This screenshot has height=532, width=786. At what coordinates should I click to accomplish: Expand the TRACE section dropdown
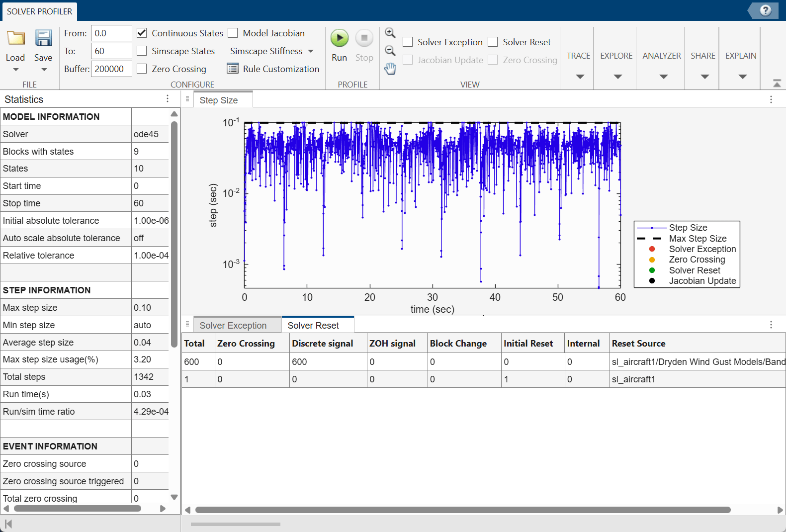(580, 77)
